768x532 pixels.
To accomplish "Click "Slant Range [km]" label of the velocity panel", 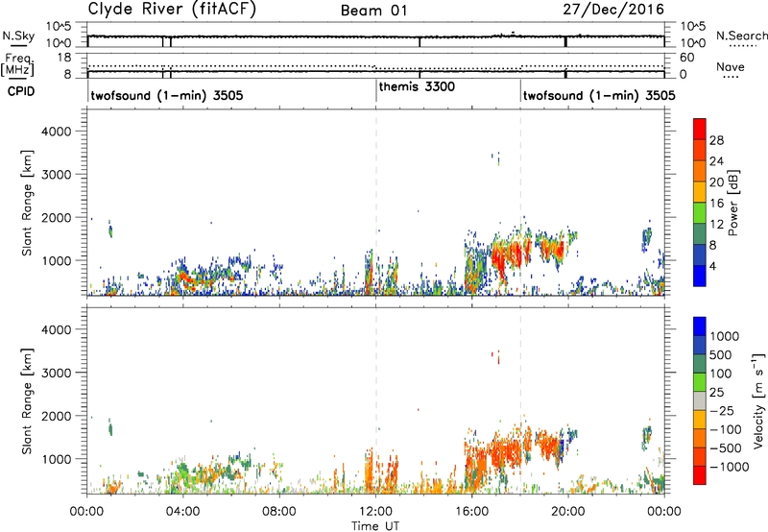I will pos(27,401).
